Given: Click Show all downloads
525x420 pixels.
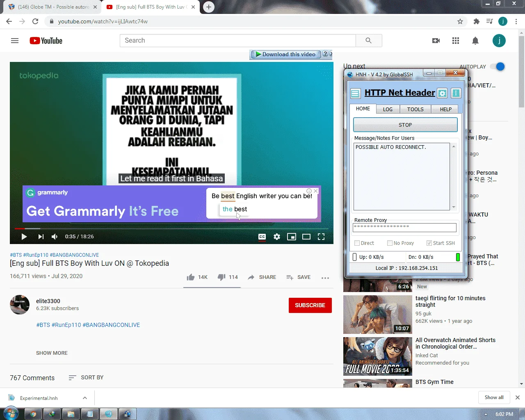Looking at the screenshot, I should click(x=494, y=397).
